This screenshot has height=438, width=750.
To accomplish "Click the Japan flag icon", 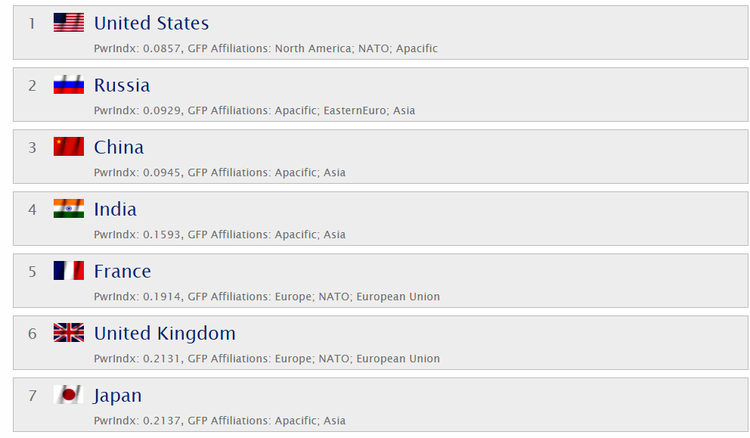I will [68, 395].
